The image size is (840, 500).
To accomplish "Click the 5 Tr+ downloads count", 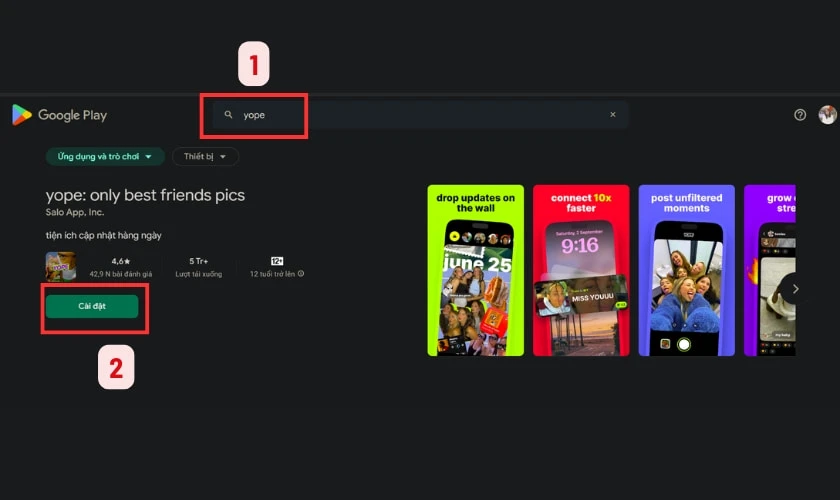I will (x=199, y=261).
